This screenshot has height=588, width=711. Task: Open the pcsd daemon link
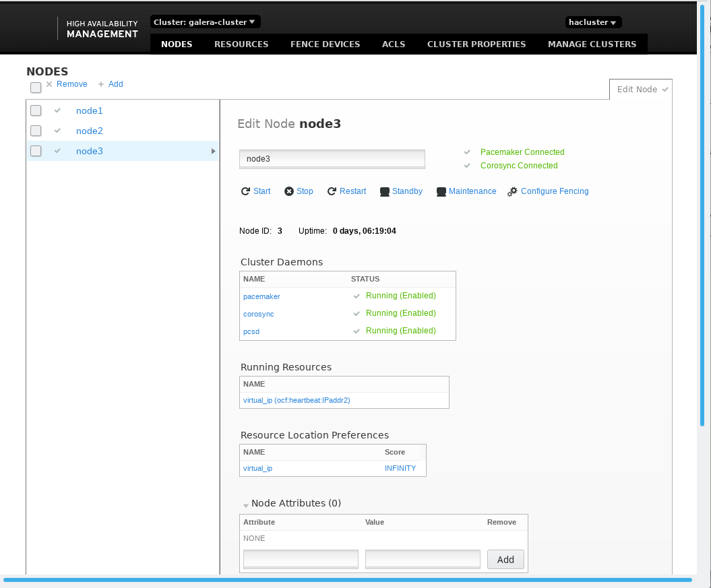click(x=251, y=331)
